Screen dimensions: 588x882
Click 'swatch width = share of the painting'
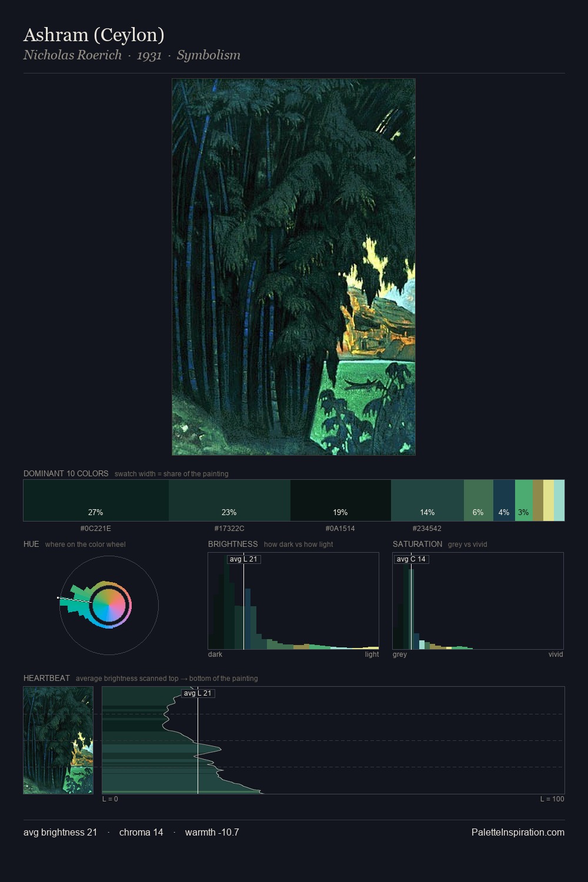tap(172, 474)
